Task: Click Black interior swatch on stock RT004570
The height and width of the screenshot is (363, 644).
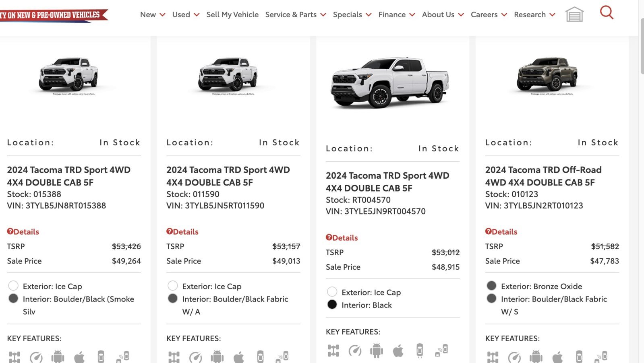Action: pos(332,304)
